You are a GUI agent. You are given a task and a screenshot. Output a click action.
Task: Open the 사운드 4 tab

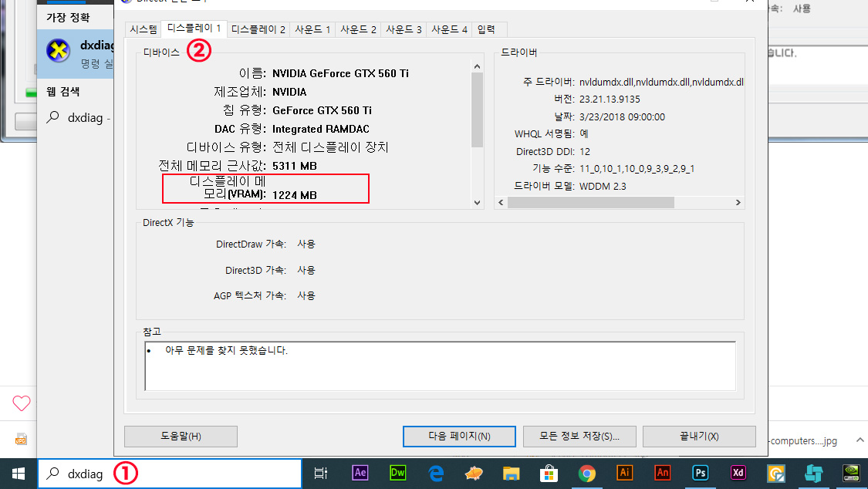click(x=450, y=29)
